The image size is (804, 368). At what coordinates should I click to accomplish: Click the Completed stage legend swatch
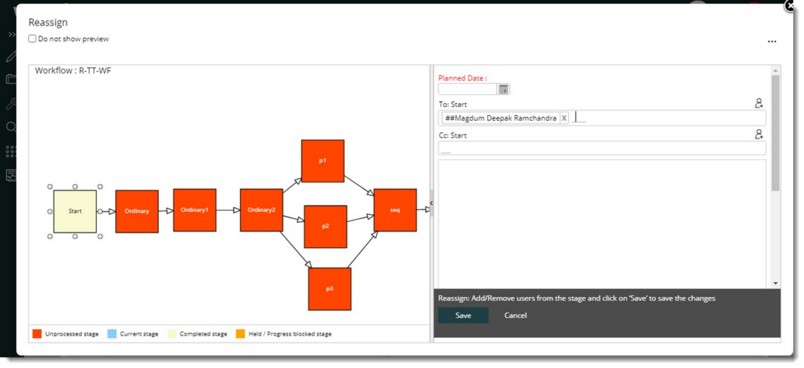(172, 334)
